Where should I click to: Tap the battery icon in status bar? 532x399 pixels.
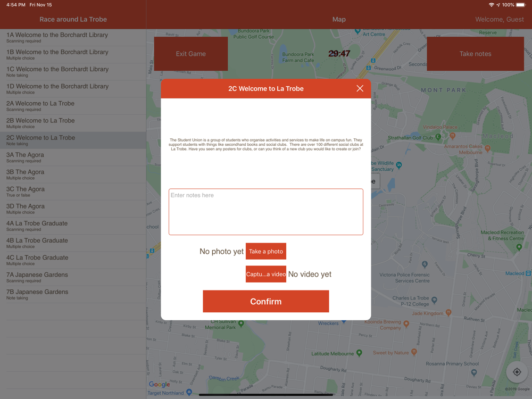(x=521, y=5)
